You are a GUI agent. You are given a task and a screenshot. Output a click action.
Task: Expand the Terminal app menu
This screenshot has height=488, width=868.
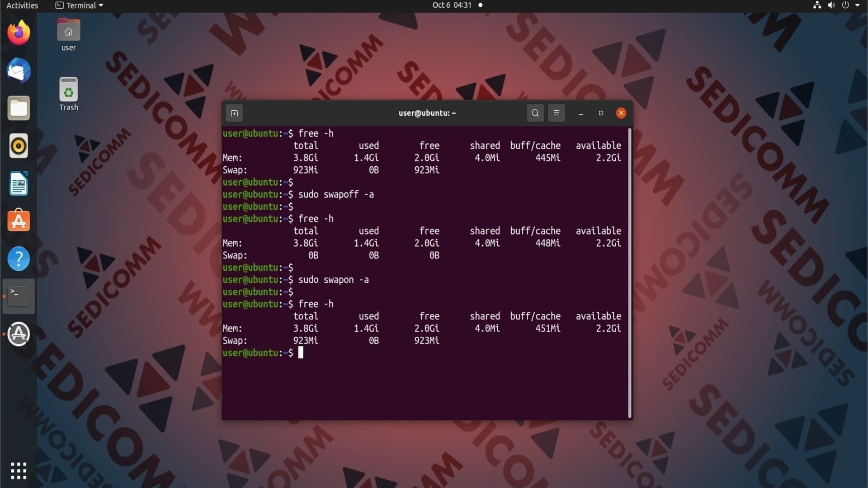80,5
